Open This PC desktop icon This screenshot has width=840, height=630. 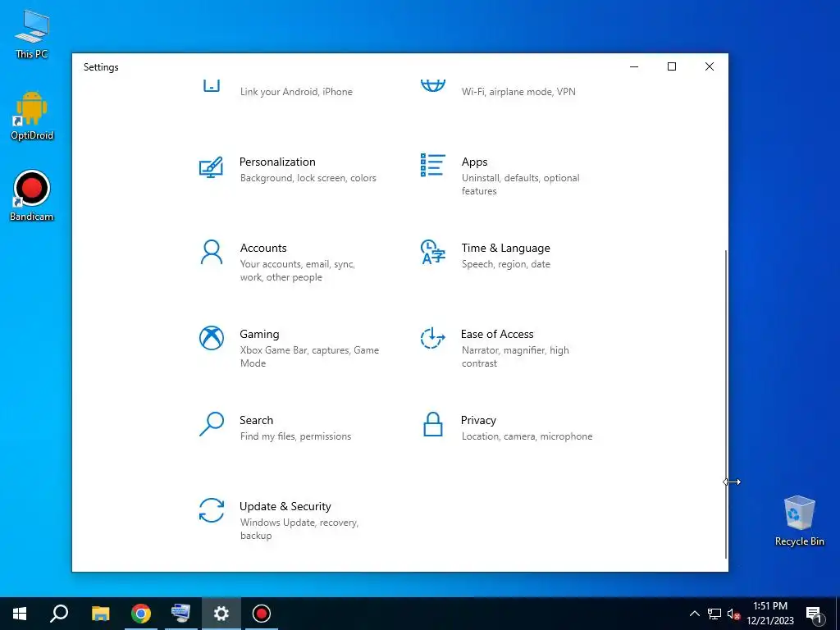click(32, 34)
